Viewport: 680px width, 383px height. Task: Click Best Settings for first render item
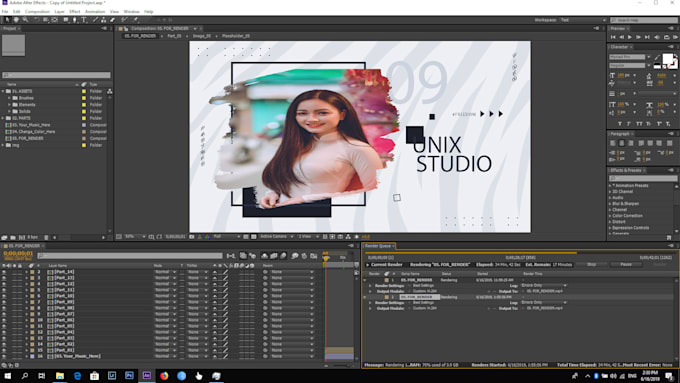(x=423, y=285)
